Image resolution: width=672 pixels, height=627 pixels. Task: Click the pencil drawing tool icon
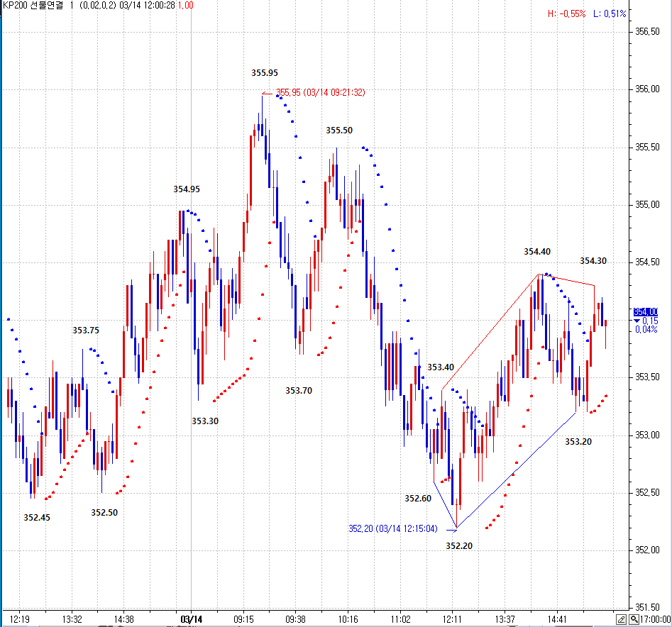click(x=621, y=619)
